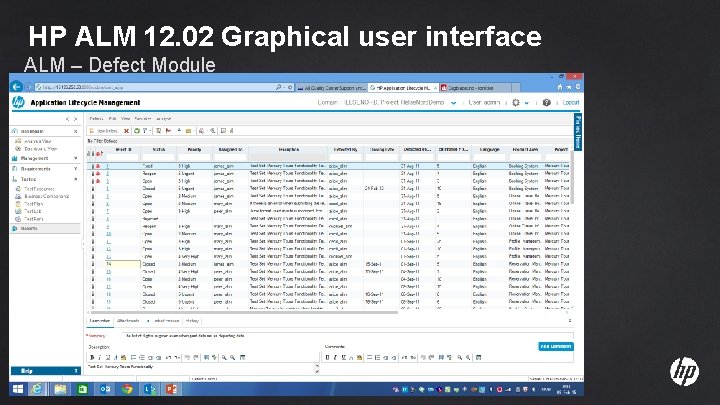Click the Priority column header

195,150
